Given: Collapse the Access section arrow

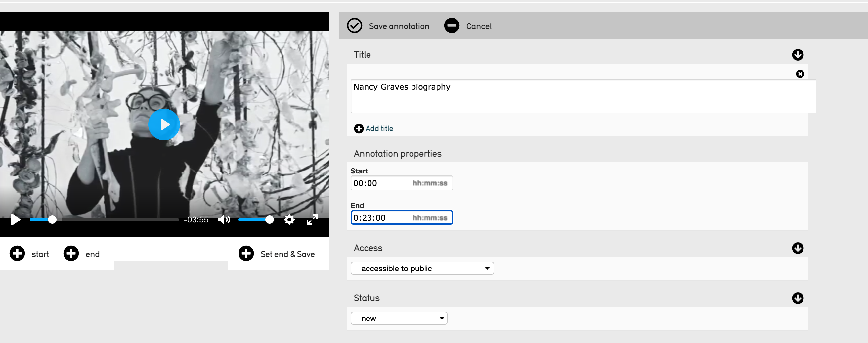Looking at the screenshot, I should (798, 248).
